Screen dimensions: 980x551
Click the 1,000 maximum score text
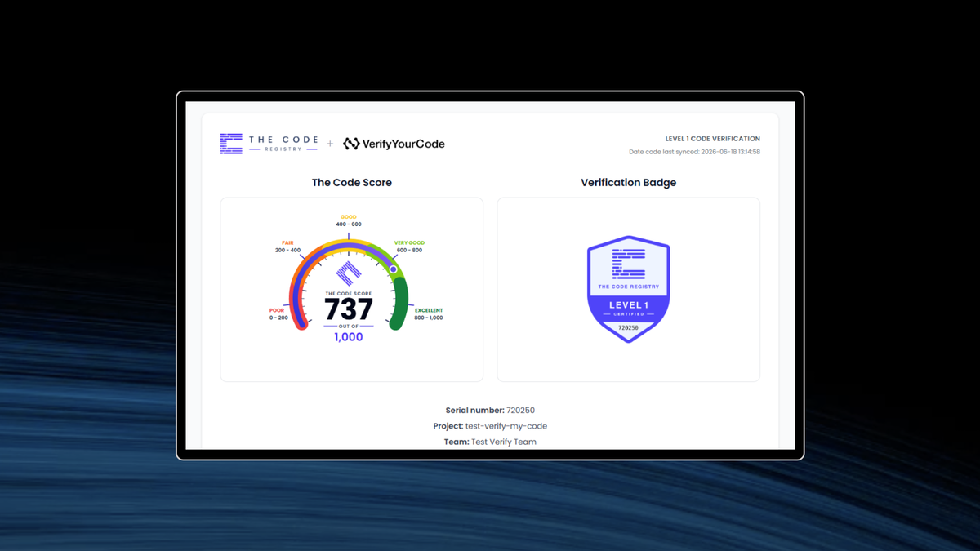[349, 336]
